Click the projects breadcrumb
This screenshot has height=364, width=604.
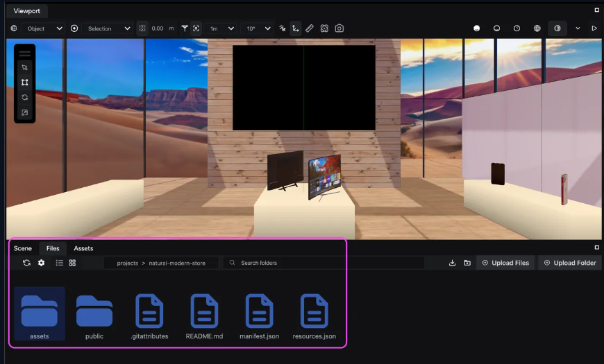click(x=128, y=263)
